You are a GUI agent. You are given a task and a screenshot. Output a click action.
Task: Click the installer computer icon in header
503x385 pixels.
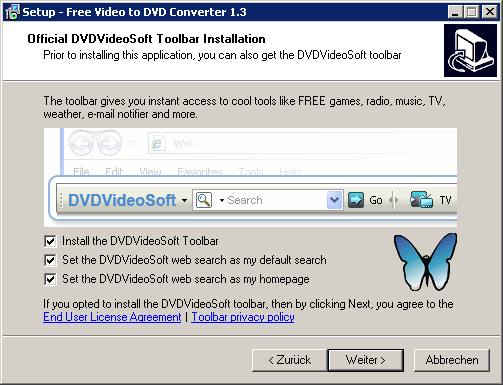click(x=470, y=51)
